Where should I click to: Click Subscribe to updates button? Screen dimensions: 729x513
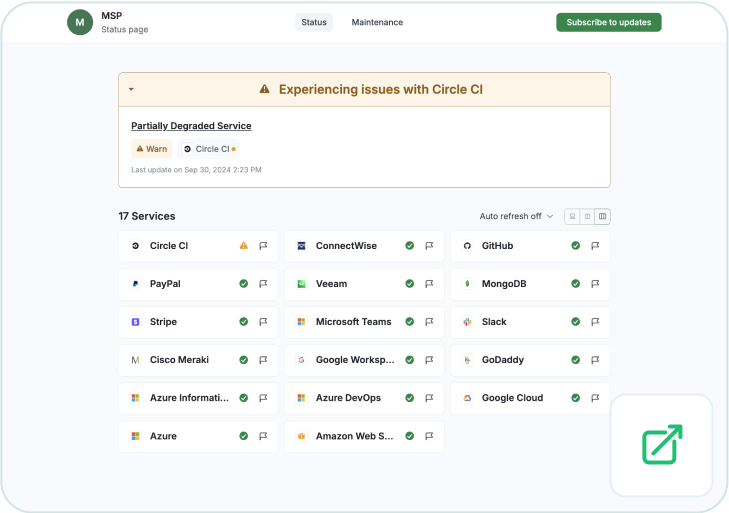pos(609,22)
